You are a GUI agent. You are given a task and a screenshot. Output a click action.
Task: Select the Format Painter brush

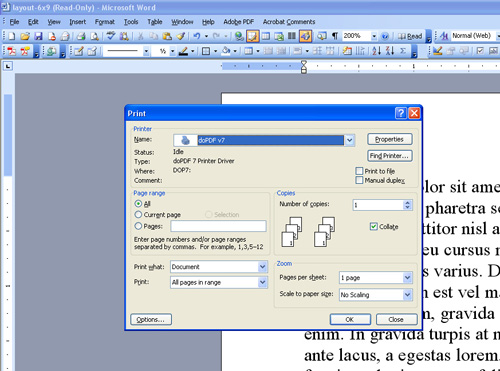click(x=181, y=36)
